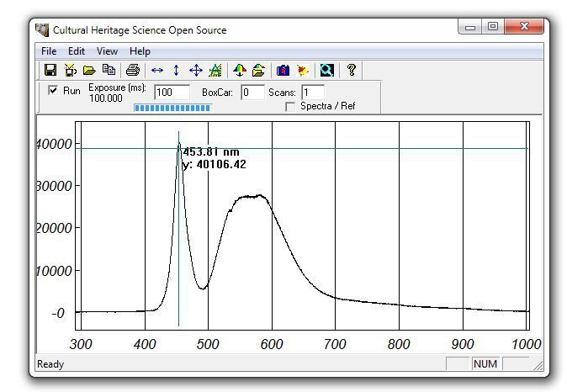Open the Help menu
567x392 pixels.
tap(140, 51)
